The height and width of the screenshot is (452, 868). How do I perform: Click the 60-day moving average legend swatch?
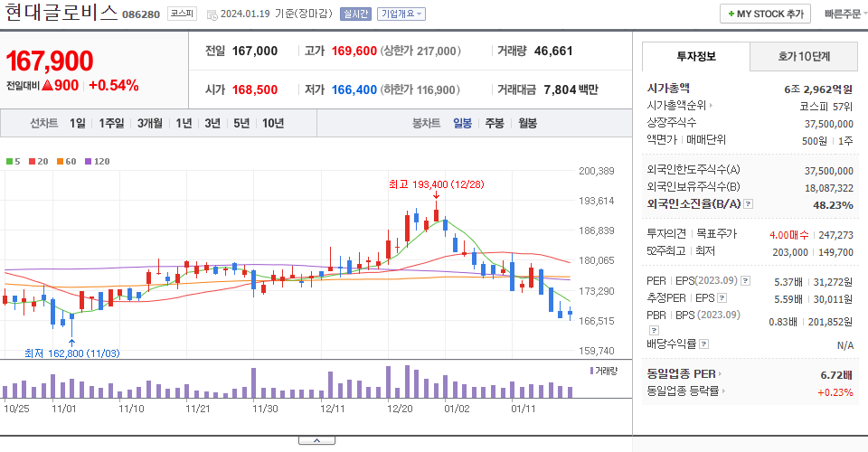point(60,162)
